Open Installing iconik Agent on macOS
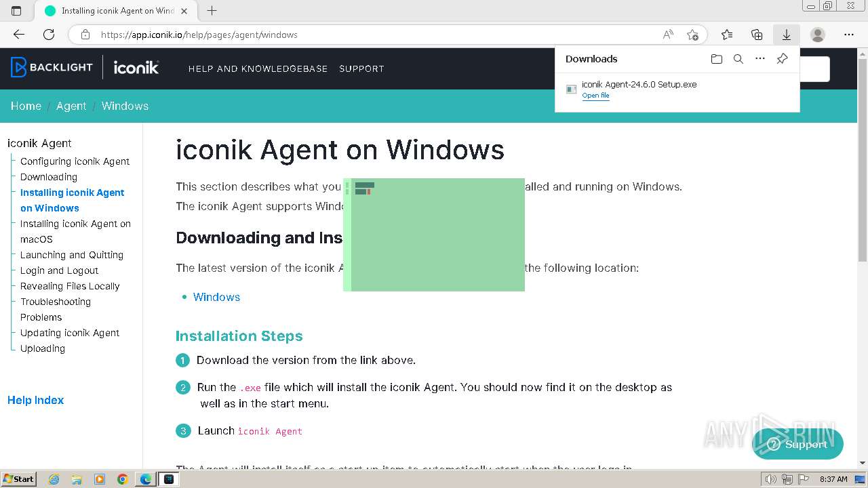868x488 pixels. click(75, 231)
